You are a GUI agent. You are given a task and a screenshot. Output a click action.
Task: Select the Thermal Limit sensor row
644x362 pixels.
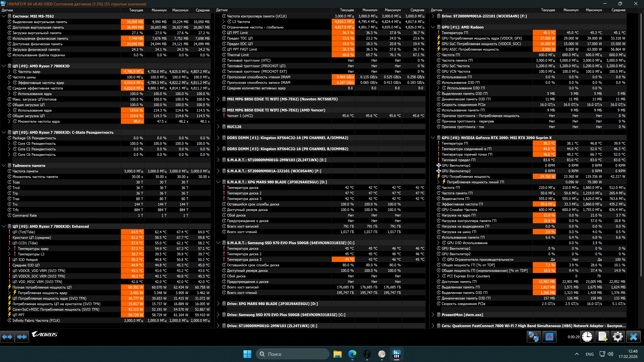pos(238,55)
